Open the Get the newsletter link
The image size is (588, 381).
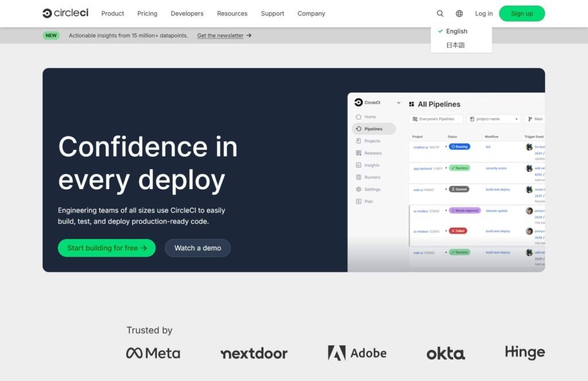220,35
